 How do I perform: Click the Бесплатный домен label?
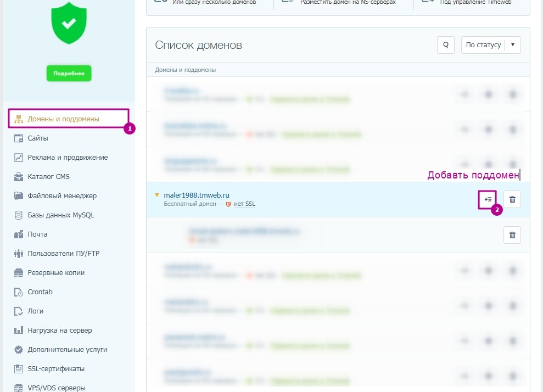[190, 204]
